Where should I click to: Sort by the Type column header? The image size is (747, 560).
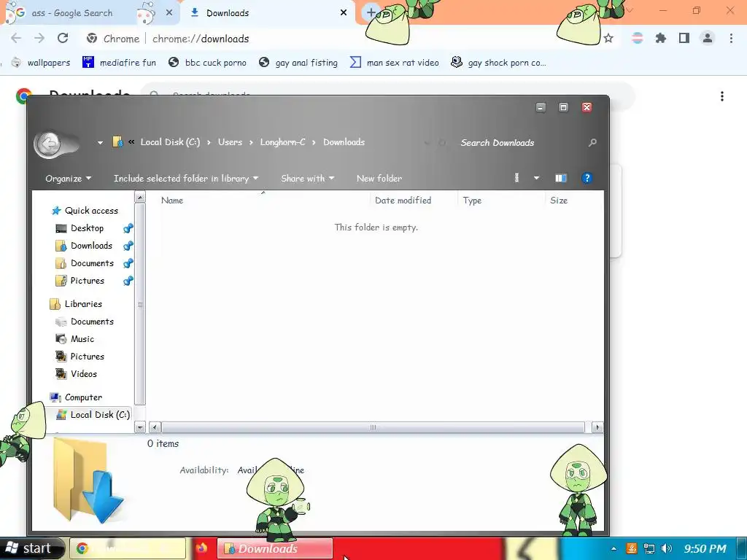500,200
